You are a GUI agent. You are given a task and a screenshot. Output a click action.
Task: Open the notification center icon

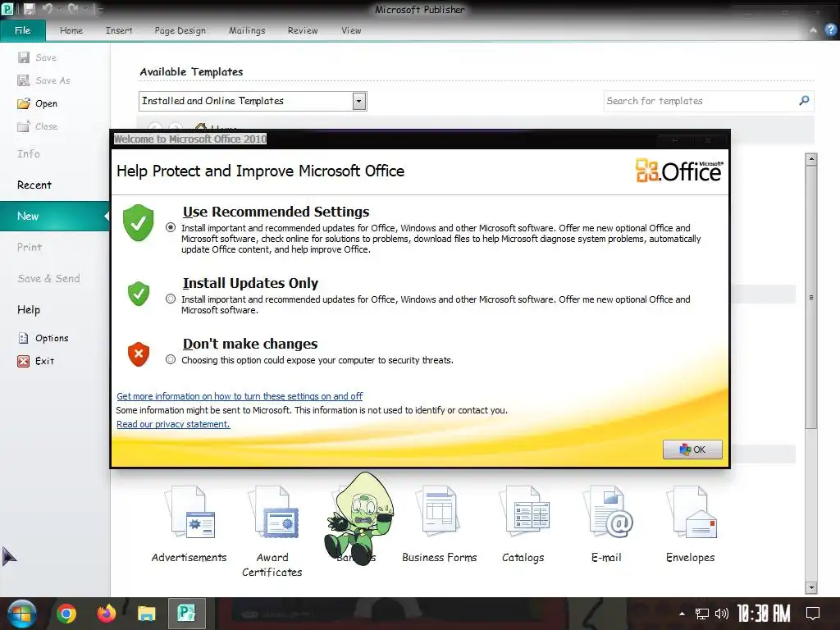point(813,614)
